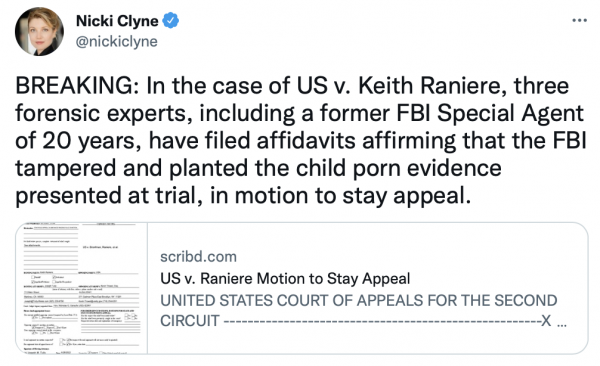Click 'UNITED STATES COURT OF APPEALS' description line

pyautogui.click(x=359, y=301)
